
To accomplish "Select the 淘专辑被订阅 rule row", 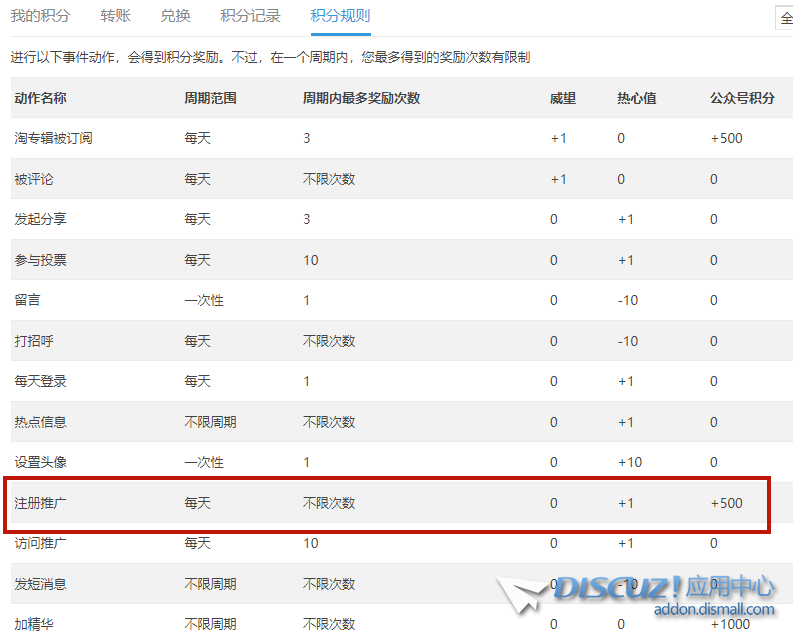I will (53, 138).
